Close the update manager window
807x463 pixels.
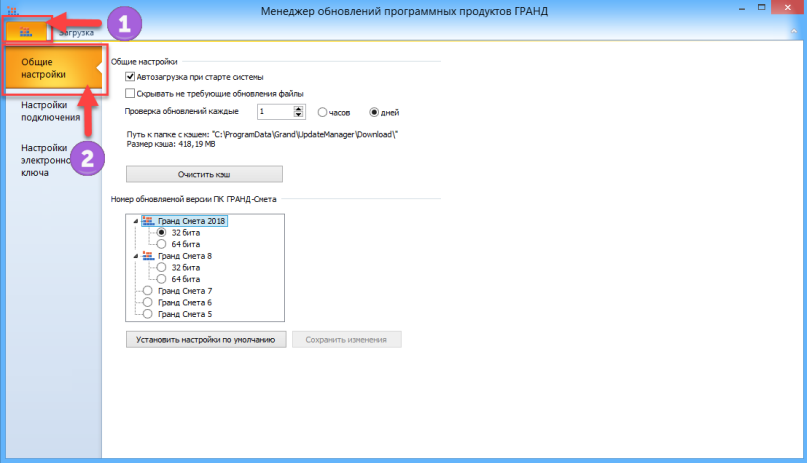[x=788, y=7]
